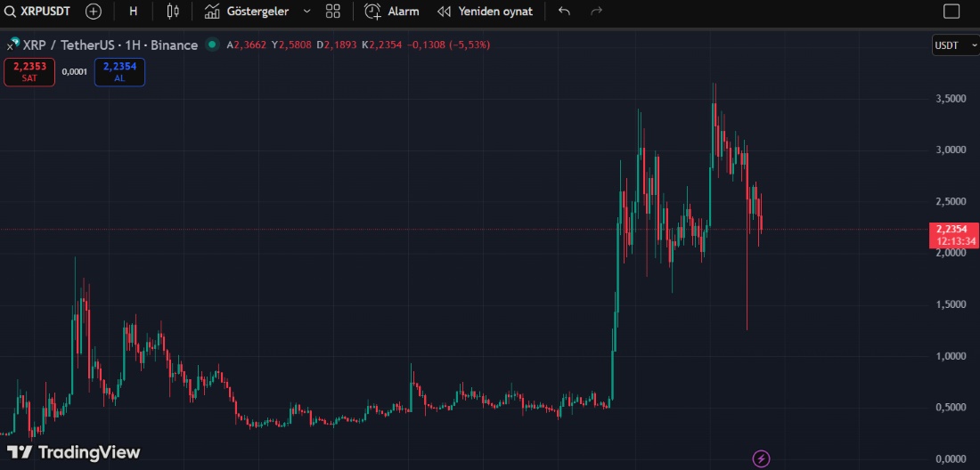980x470 pixels.
Task: Click the A2,3662 open value in legend
Action: (x=246, y=45)
